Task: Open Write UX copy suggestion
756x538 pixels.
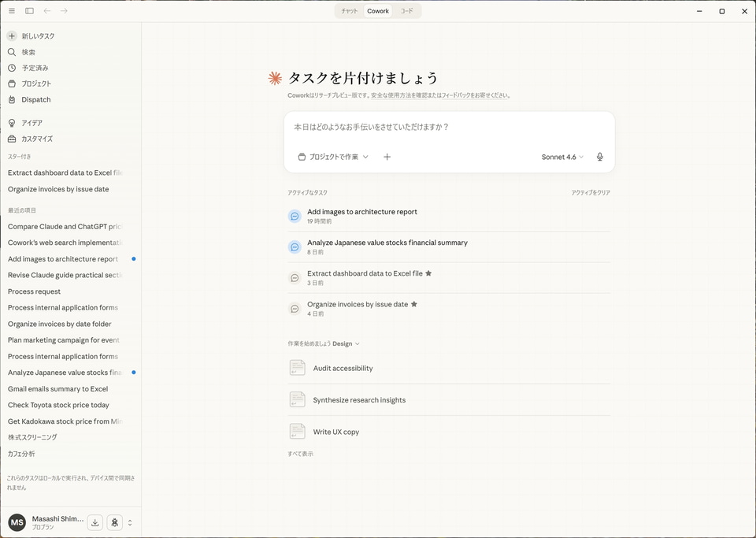Action: (x=449, y=432)
